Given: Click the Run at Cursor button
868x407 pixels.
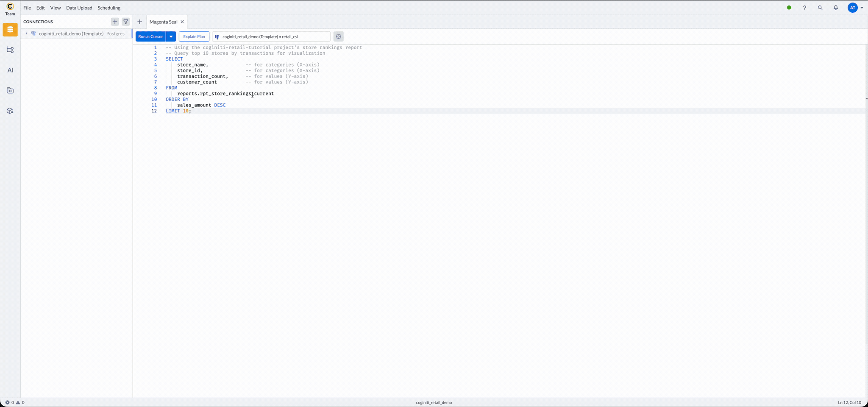Looking at the screenshot, I should pos(150,36).
